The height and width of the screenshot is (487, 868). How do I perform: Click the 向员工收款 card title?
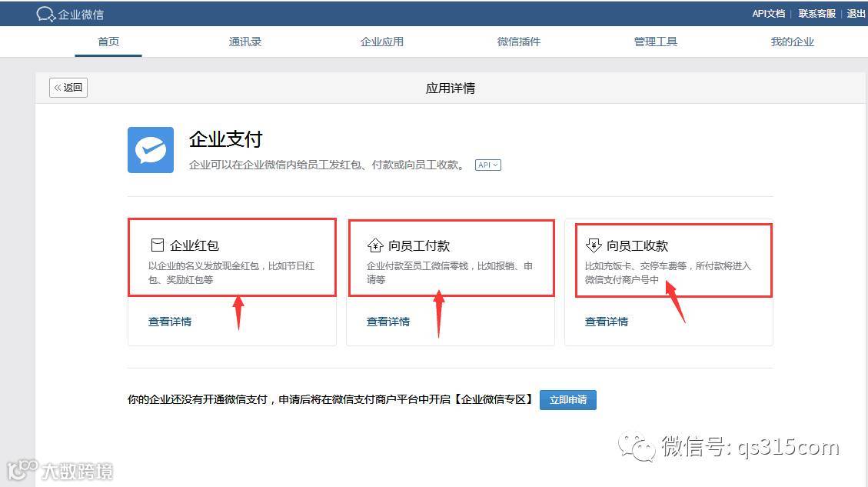pyautogui.click(x=637, y=245)
